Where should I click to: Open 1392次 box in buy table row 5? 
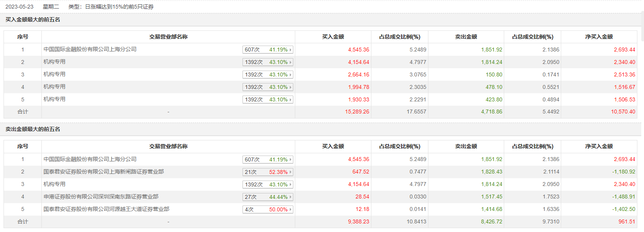click(268, 99)
